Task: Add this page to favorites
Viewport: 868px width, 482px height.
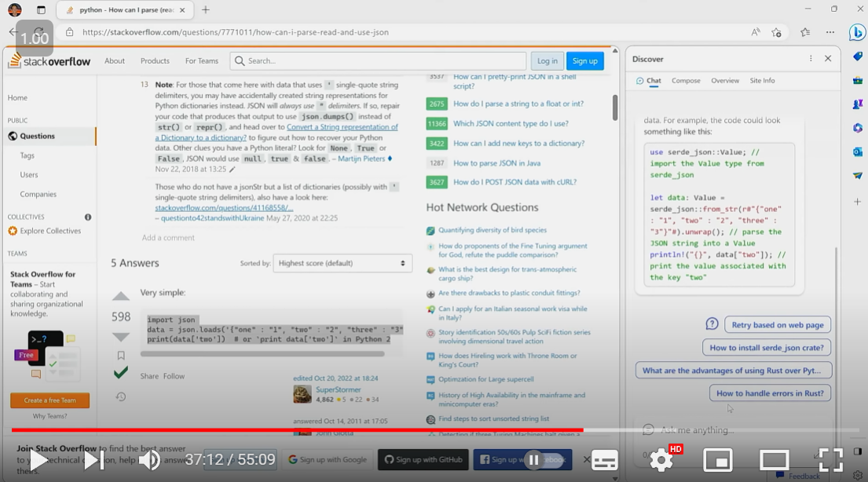Action: (777, 32)
